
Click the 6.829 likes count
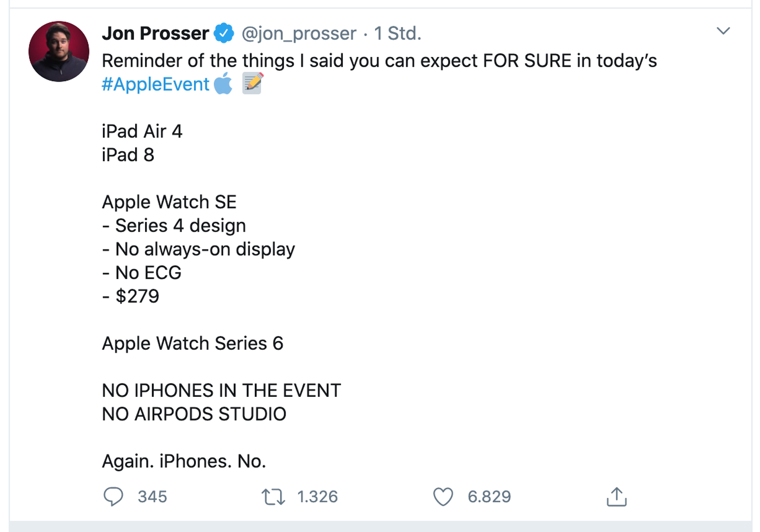coord(489,496)
